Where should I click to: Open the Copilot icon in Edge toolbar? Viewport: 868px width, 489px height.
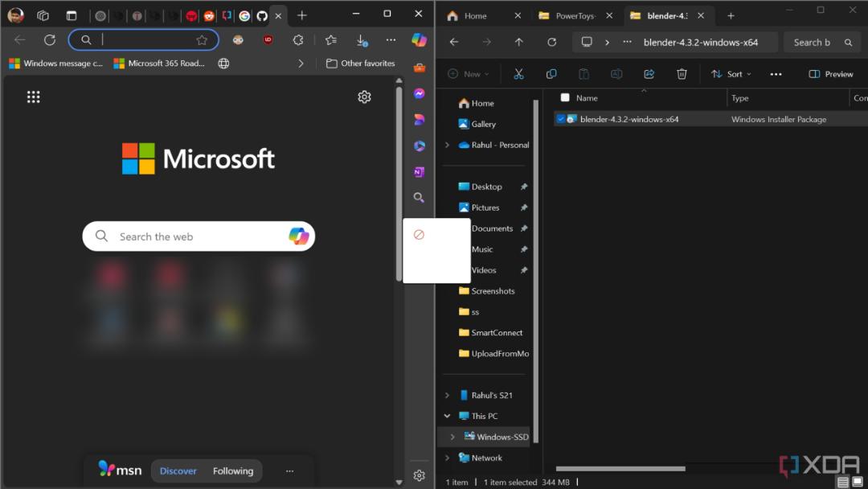(x=419, y=40)
